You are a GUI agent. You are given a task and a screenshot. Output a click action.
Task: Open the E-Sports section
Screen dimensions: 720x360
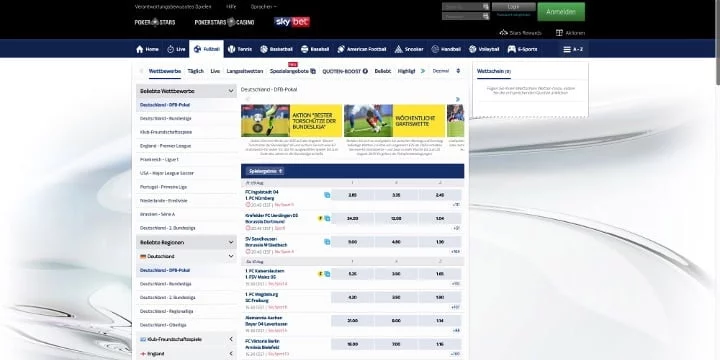pos(522,49)
